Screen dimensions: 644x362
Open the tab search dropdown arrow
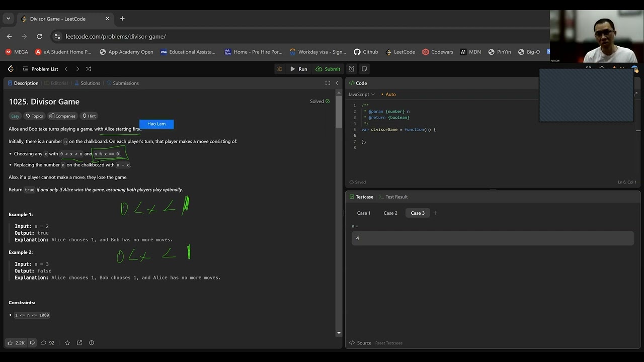[x=8, y=19]
